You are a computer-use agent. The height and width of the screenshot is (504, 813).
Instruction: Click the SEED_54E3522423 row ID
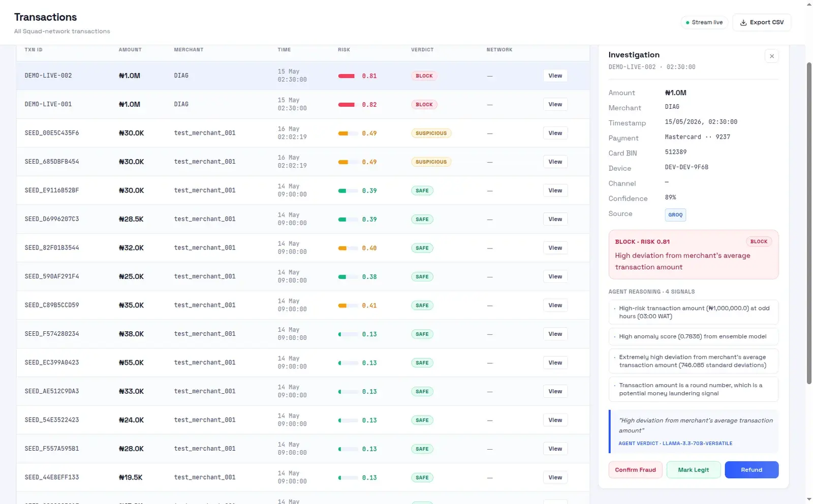point(52,420)
